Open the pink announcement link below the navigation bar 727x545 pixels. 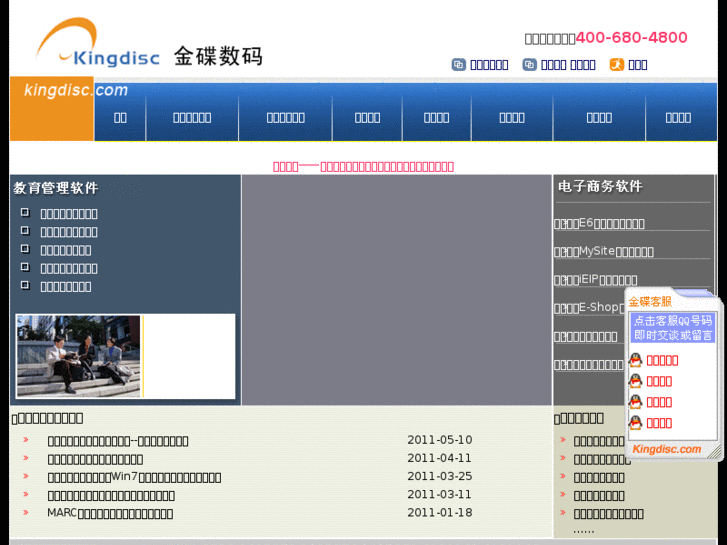click(363, 167)
